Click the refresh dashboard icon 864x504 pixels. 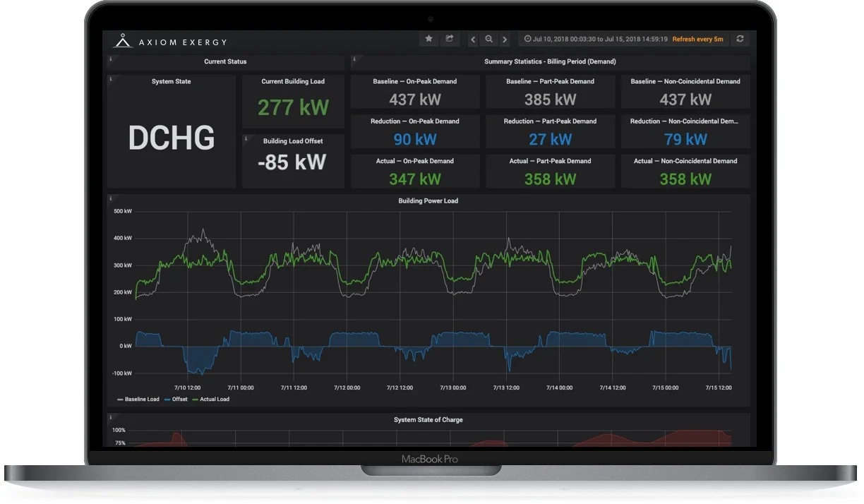pos(740,40)
